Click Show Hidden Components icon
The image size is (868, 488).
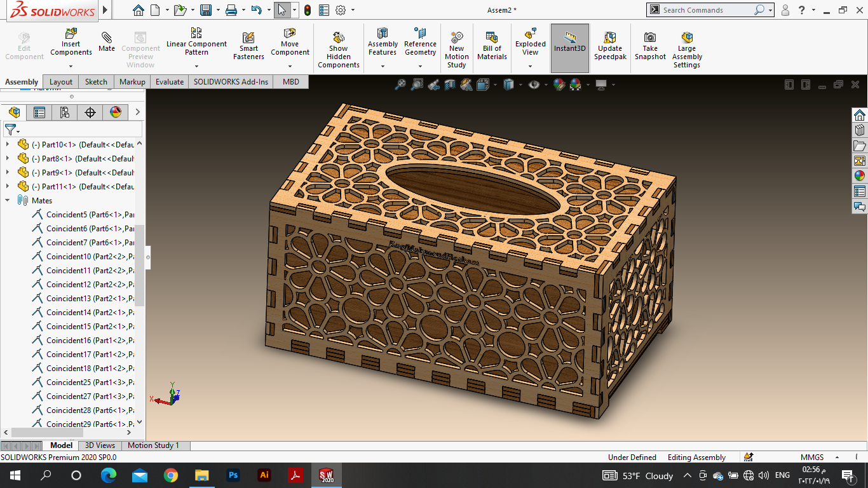click(x=338, y=37)
